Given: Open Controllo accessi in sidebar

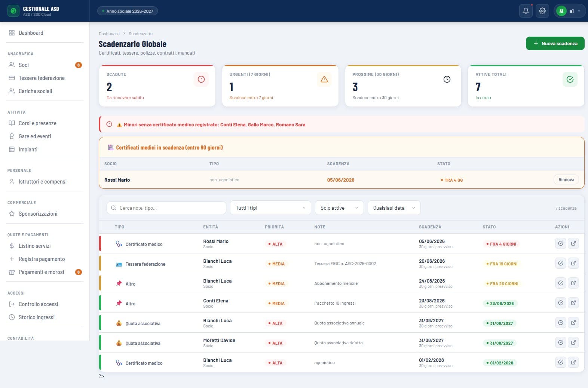Looking at the screenshot, I should pos(45,304).
